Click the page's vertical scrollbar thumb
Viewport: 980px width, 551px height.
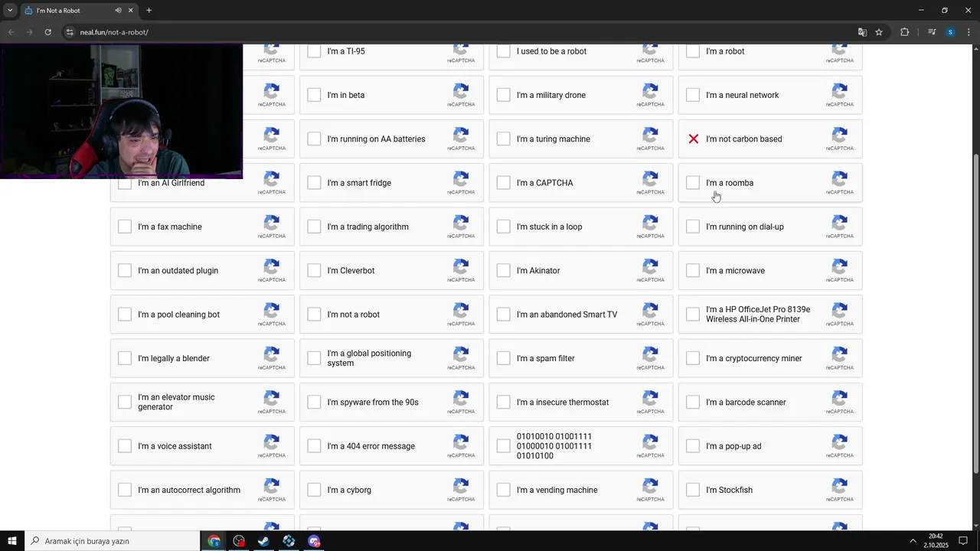pos(975,314)
